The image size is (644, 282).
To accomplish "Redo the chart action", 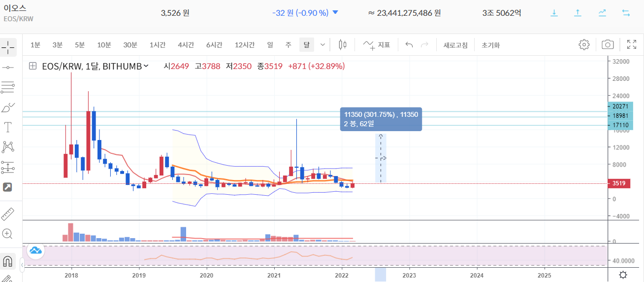I will 424,45.
